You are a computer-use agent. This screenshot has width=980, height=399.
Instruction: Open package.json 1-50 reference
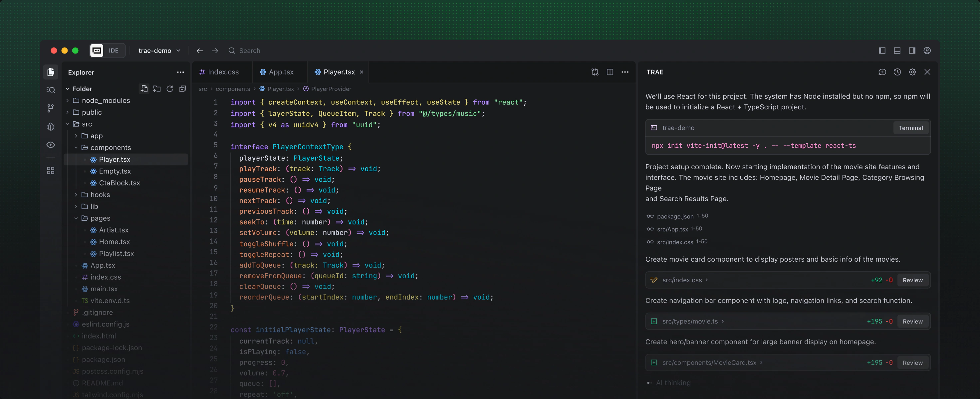(677, 216)
